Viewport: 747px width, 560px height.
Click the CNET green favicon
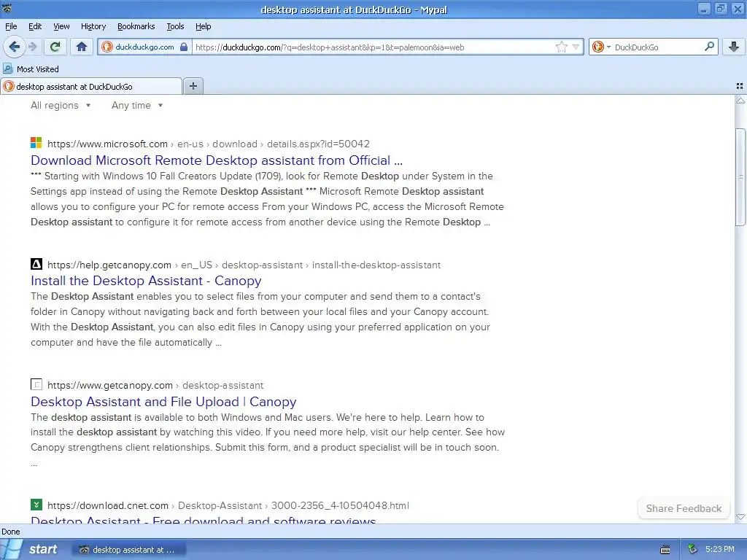click(36, 505)
